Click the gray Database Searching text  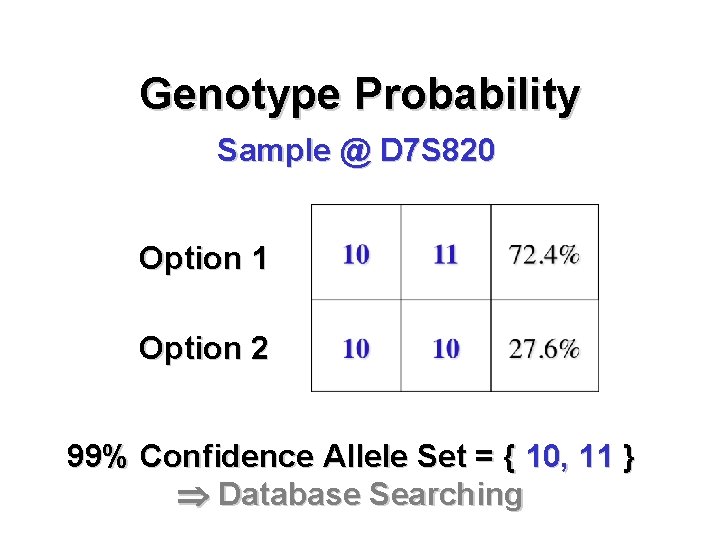[370, 495]
